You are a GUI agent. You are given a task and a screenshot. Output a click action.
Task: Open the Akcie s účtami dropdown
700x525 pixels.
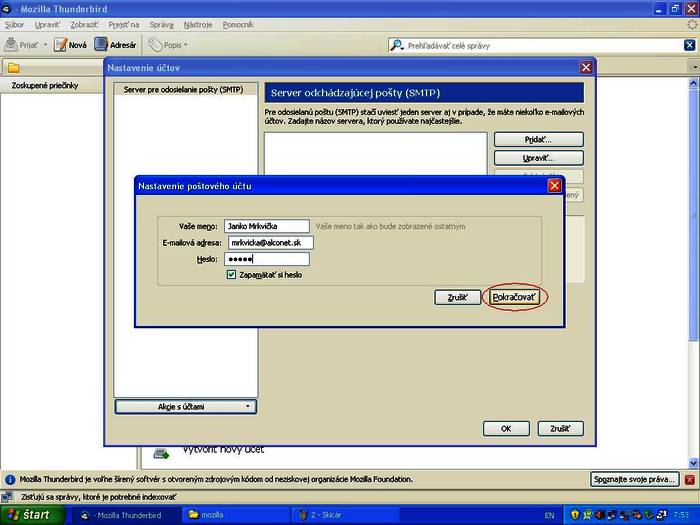pos(185,407)
